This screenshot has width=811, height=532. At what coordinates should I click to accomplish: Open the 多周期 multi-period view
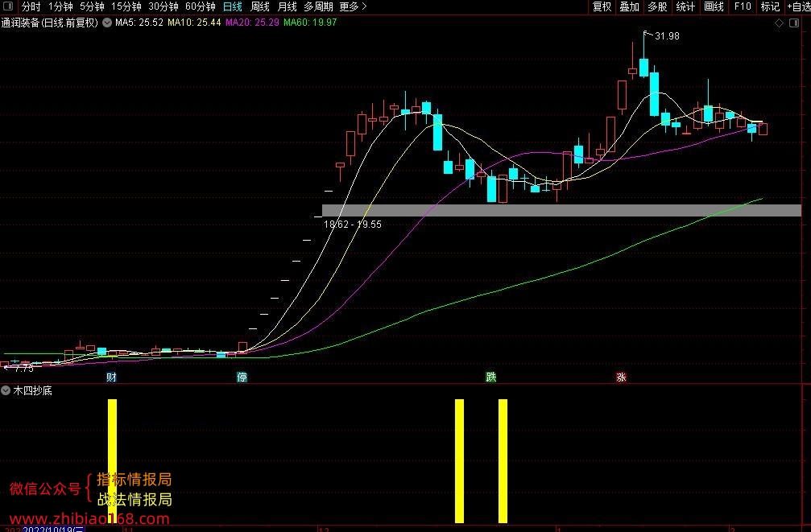tap(318, 6)
